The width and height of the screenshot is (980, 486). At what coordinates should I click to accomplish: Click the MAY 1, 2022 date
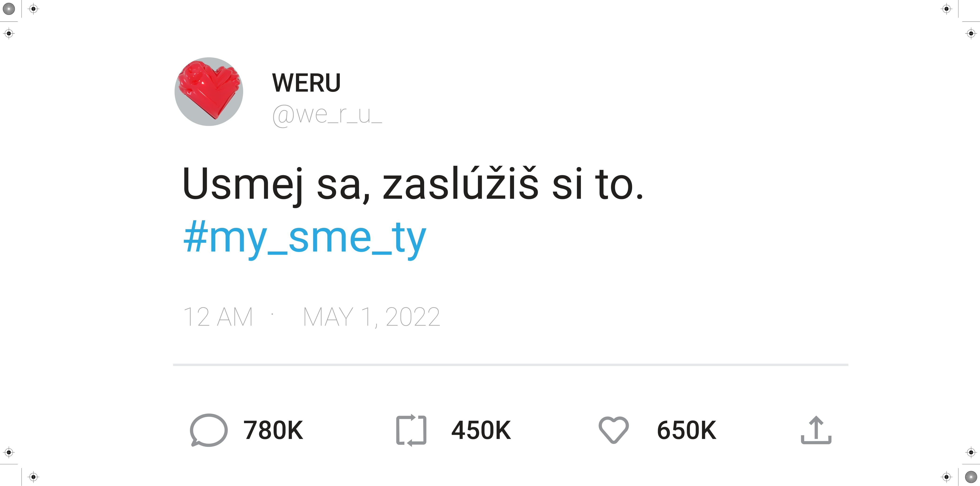point(371,317)
